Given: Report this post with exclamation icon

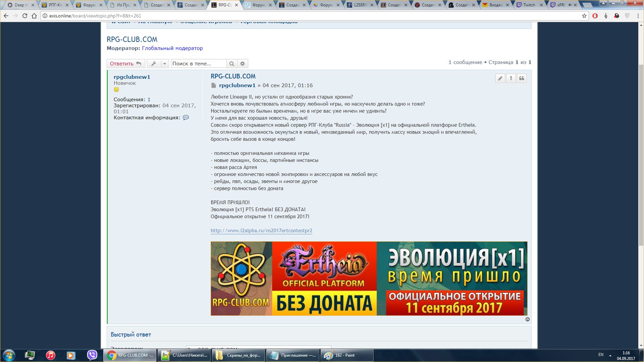Looking at the screenshot, I should [x=511, y=78].
